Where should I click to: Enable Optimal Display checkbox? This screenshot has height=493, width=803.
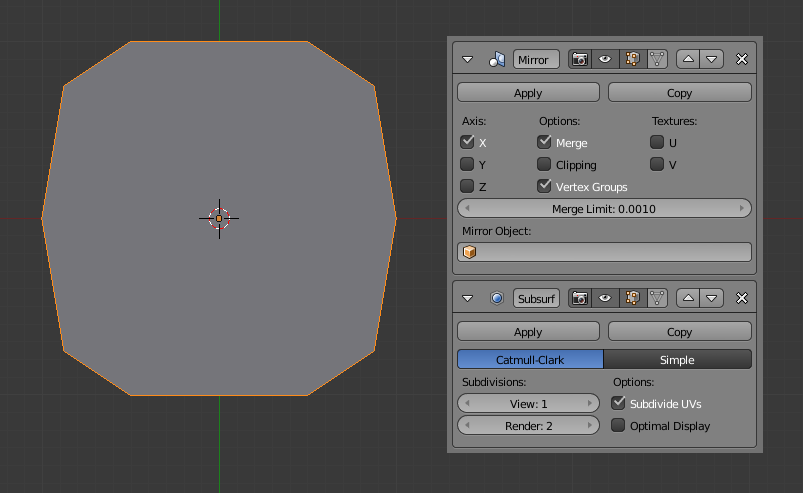[x=618, y=426]
